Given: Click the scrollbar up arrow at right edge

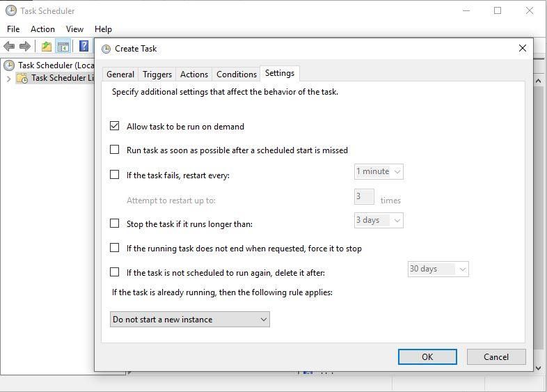Looking at the screenshot, I should coord(538,81).
